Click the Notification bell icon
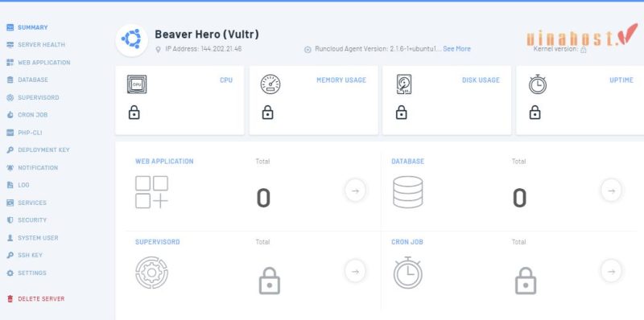Screen dimensions: 644x320 (10, 168)
